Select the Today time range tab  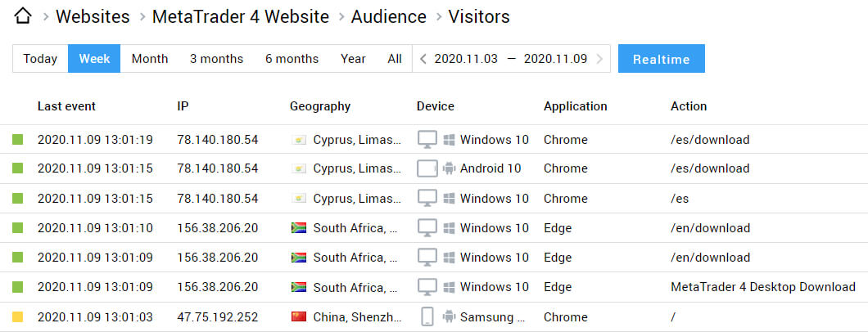coord(40,59)
